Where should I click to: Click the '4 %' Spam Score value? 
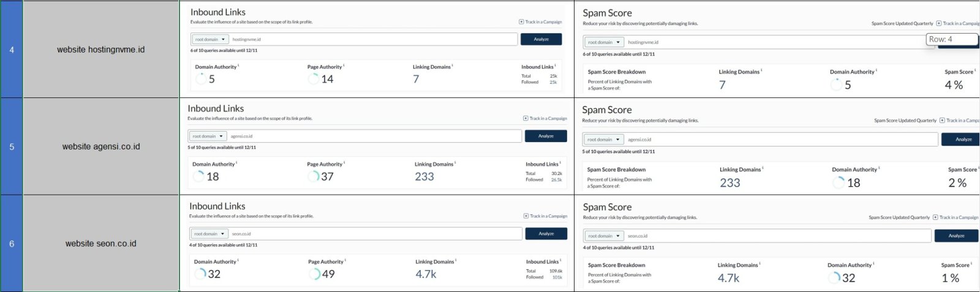954,85
